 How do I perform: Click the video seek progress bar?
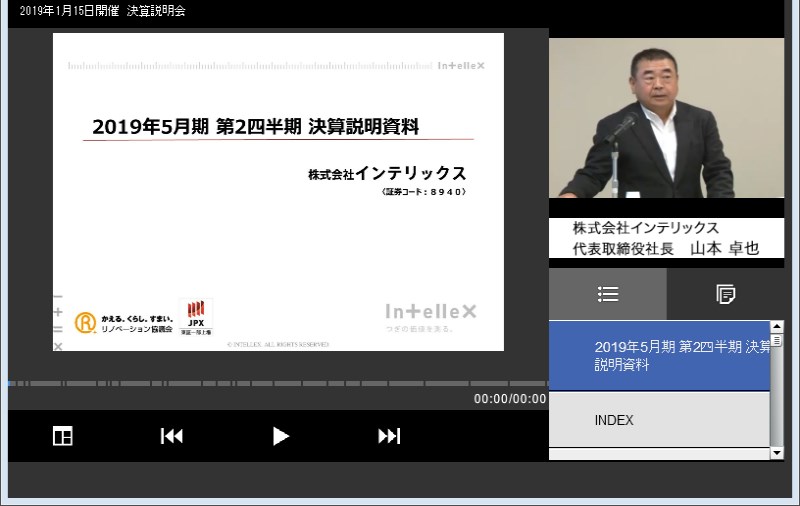tap(278, 383)
